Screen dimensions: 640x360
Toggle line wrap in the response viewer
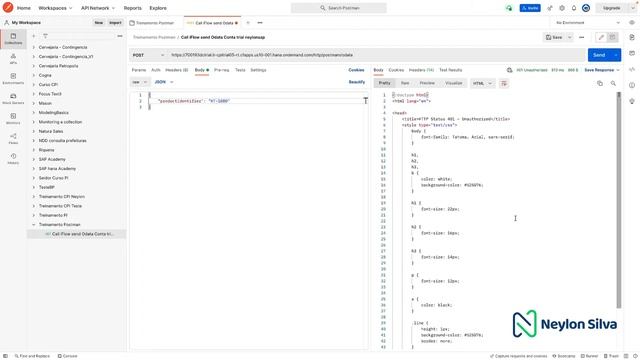click(x=504, y=83)
